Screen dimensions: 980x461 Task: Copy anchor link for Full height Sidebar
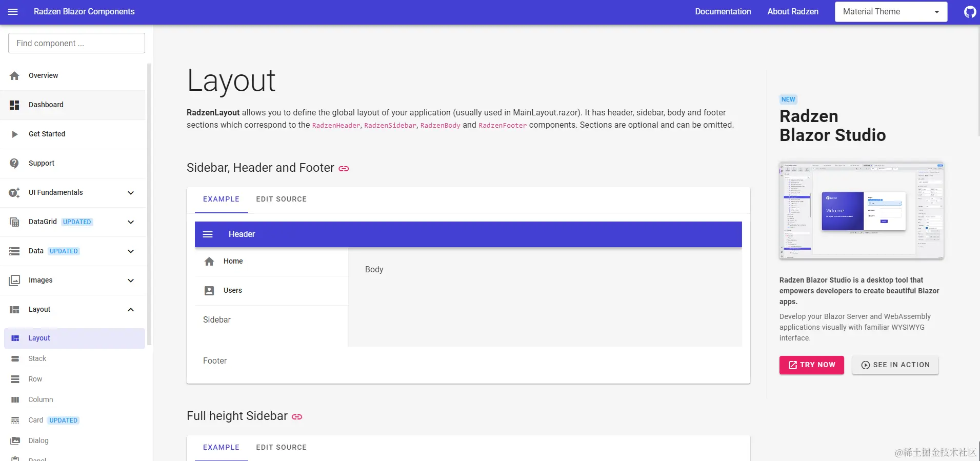(297, 417)
